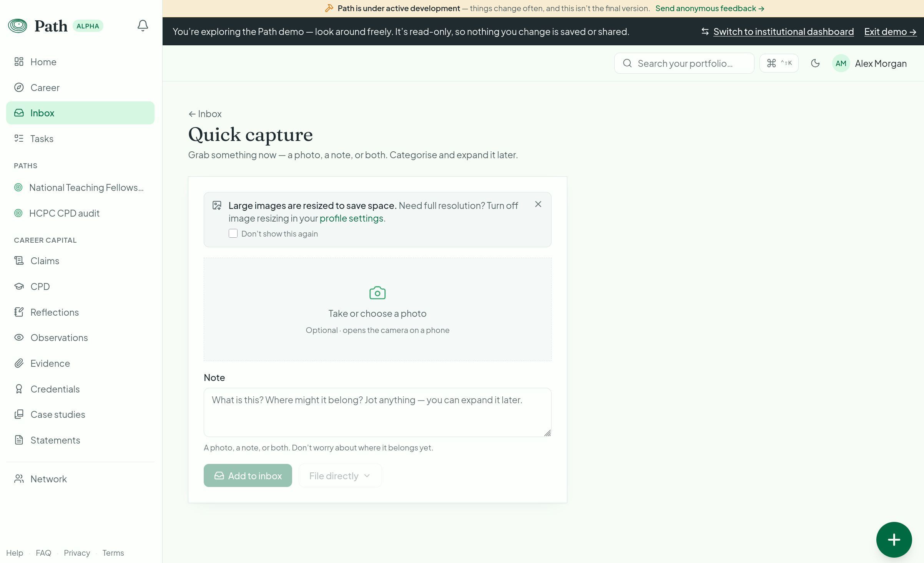Go back via Inbox breadcrumb link
This screenshot has width=924, height=563.
click(205, 114)
